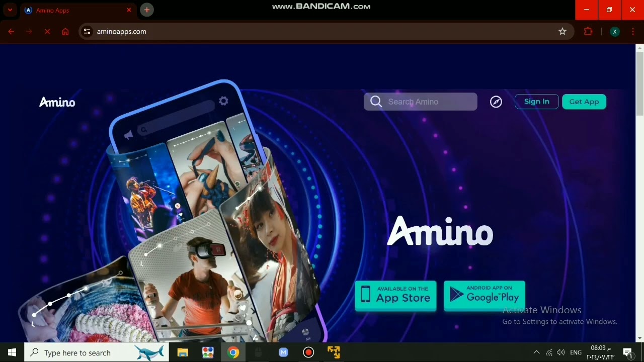Open the Chrome three-dot menu
This screenshot has width=644, height=362.
coord(632,32)
